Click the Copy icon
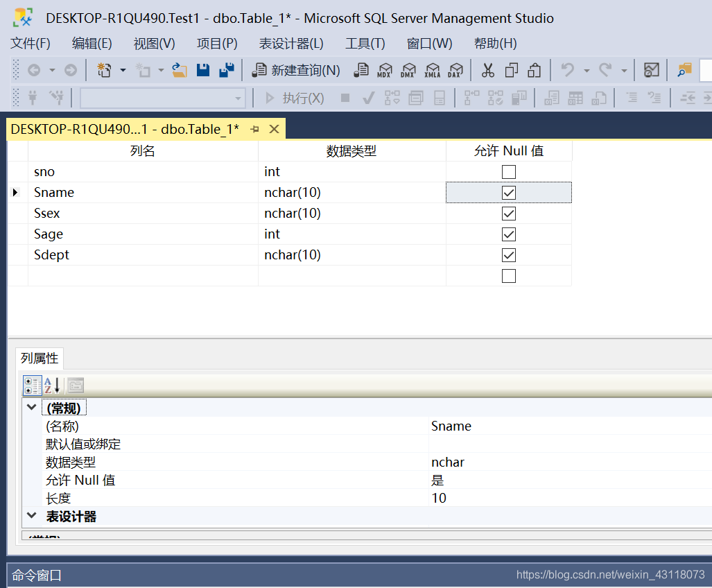Image resolution: width=712 pixels, height=588 pixels. tap(512, 70)
